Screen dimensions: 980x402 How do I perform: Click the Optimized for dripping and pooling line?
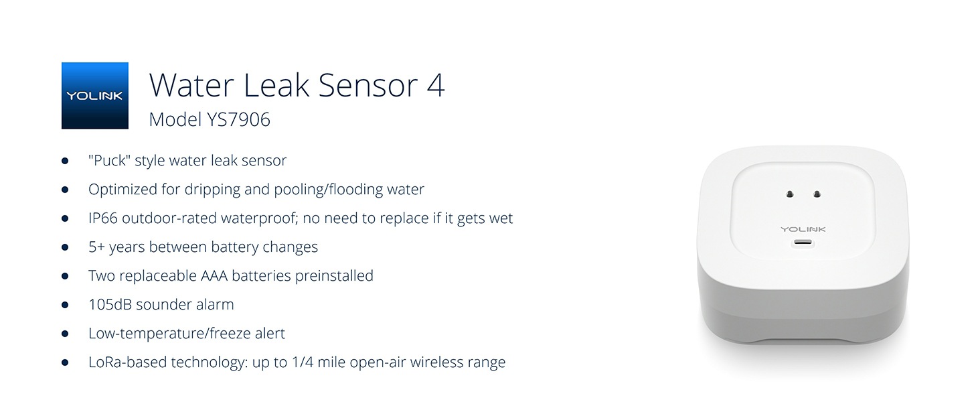tap(256, 190)
